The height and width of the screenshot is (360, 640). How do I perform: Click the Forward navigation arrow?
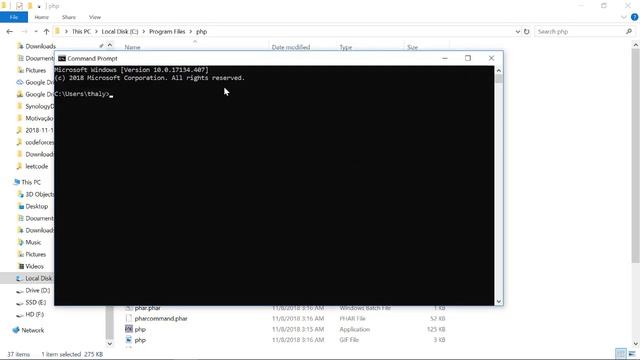(24, 31)
